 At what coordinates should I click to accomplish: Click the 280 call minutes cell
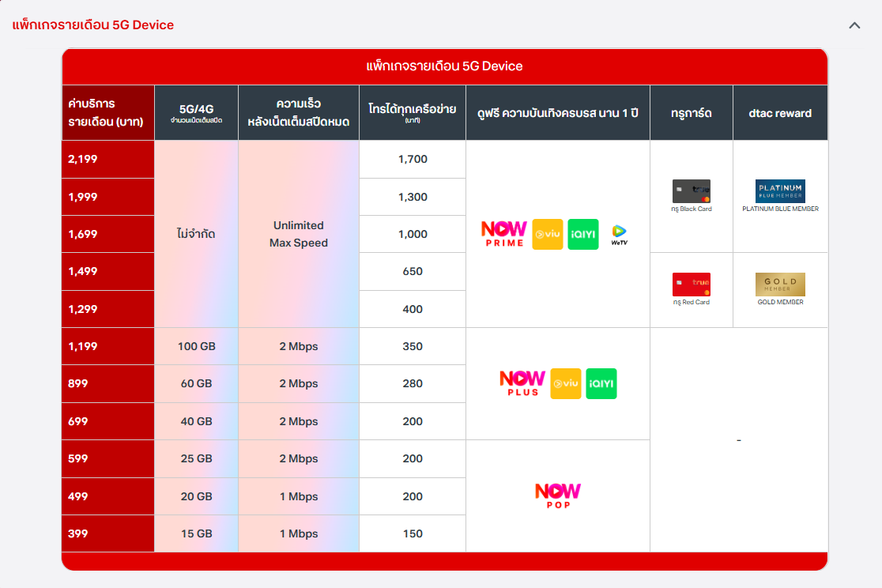click(413, 383)
